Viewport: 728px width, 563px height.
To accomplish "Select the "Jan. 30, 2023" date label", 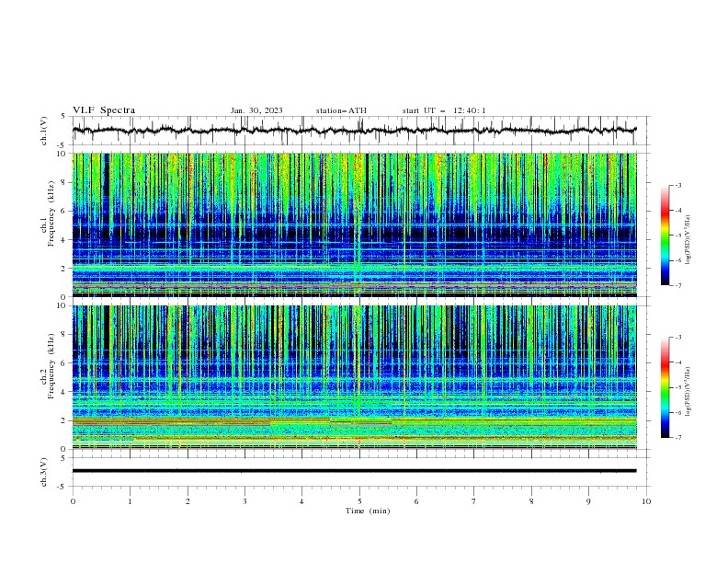I will (256, 110).
